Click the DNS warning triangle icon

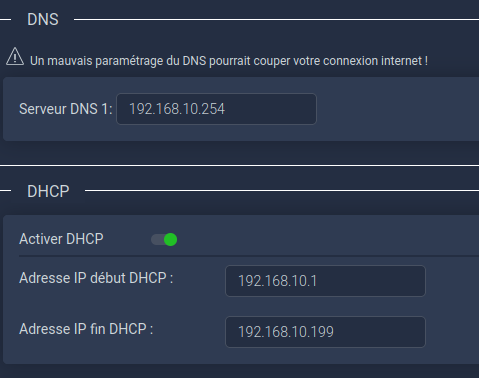coord(15,57)
